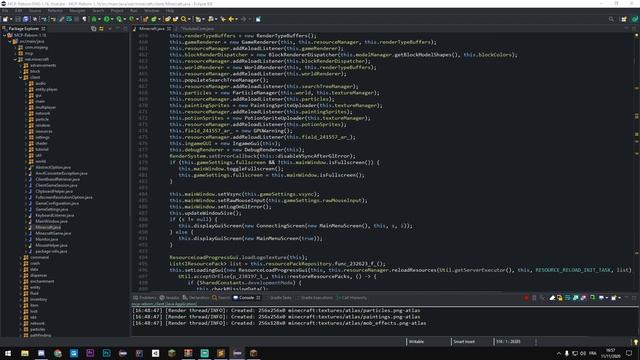
Task: Click the Forward navigation arrow icon
Action: pos(244,19)
